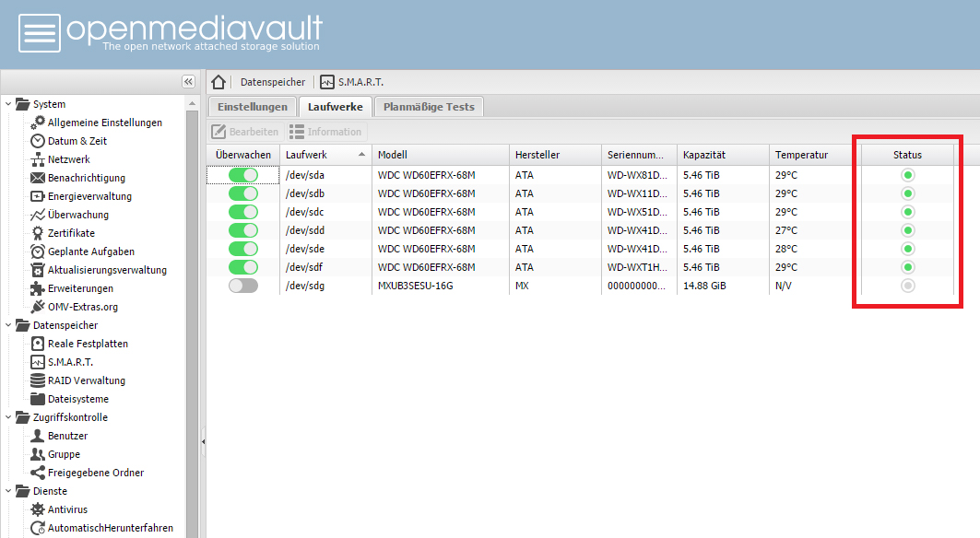Collapse the System folder in the tree
This screenshot has height=538, width=980.
click(x=8, y=103)
